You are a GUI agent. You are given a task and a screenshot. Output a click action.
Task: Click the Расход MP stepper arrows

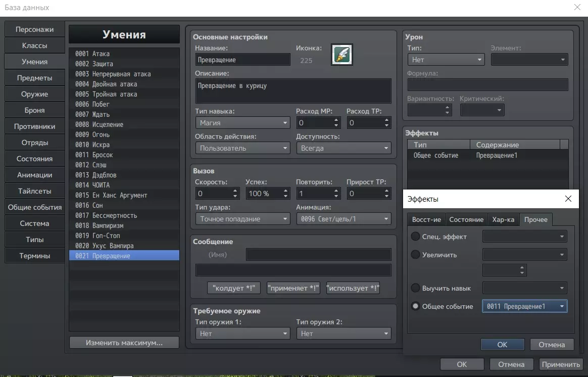[336, 123]
